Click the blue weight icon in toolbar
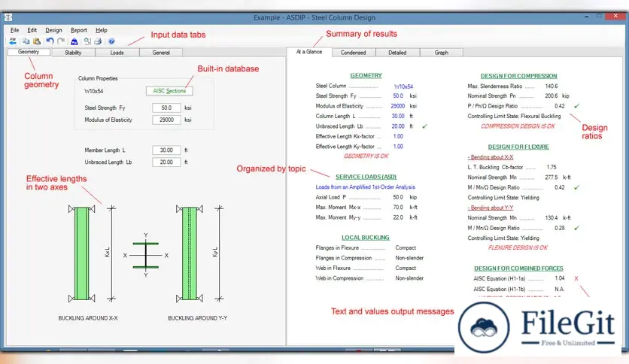Screen dimensions: 629x364 pos(74,41)
